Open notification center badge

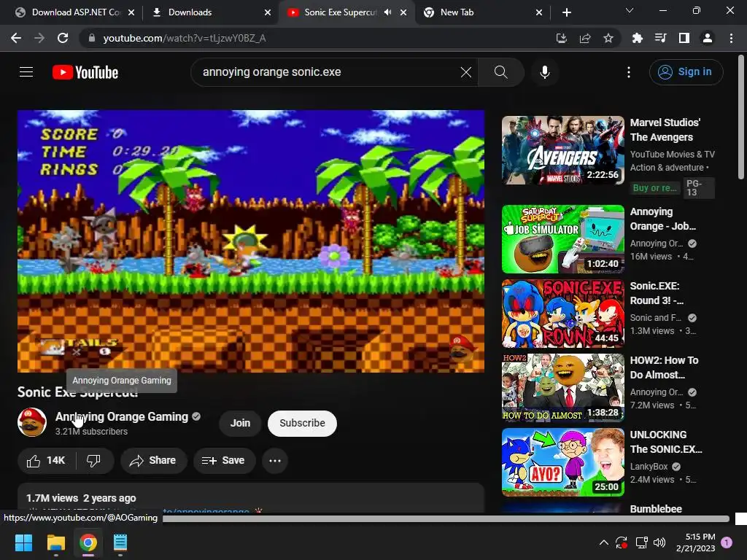point(727,542)
